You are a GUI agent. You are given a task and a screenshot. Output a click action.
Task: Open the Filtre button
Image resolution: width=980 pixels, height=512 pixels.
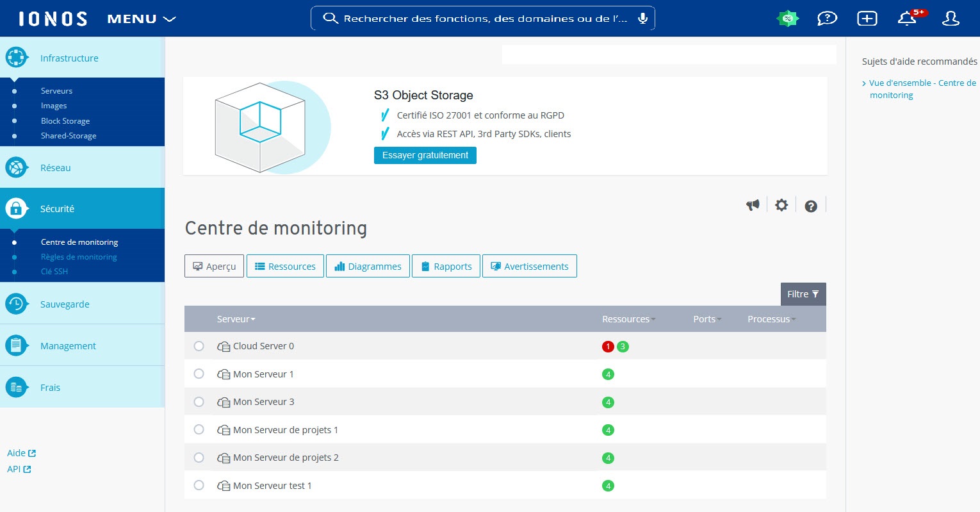point(803,294)
